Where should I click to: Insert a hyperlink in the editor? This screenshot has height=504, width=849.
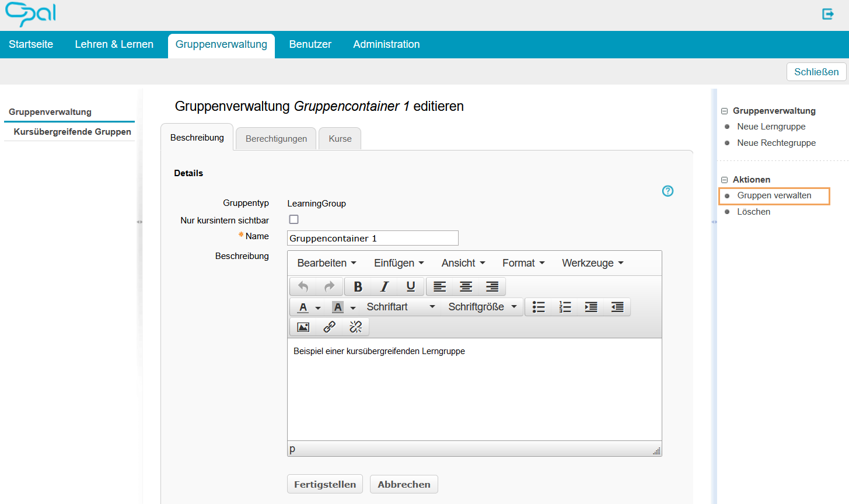(x=329, y=327)
